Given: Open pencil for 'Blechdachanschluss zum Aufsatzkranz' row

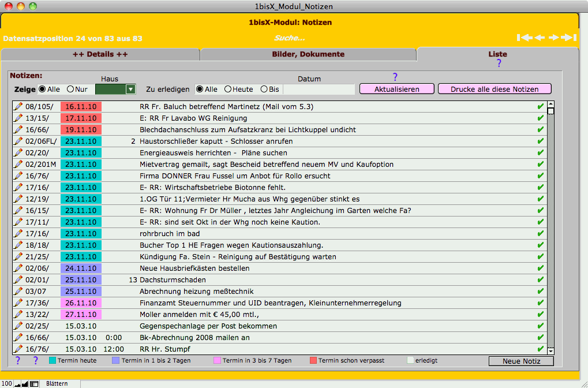Looking at the screenshot, I should pyautogui.click(x=18, y=130).
